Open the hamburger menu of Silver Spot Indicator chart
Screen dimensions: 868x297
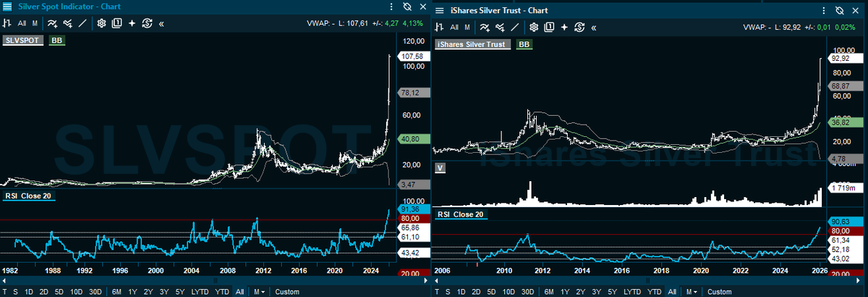click(7, 6)
